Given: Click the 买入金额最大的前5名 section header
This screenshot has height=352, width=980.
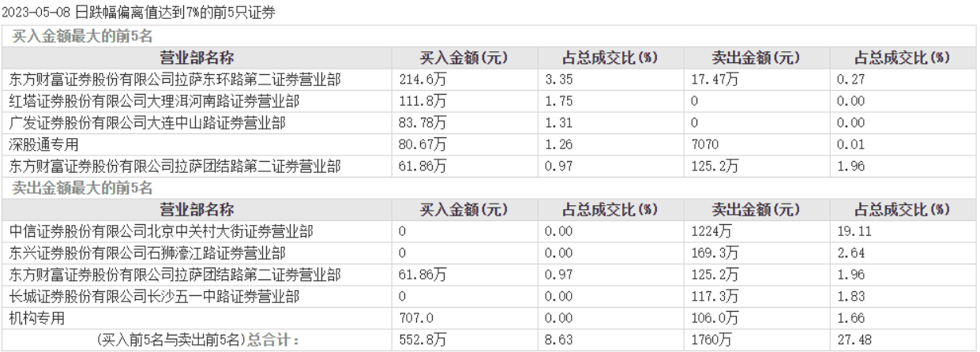Looking at the screenshot, I should (82, 36).
